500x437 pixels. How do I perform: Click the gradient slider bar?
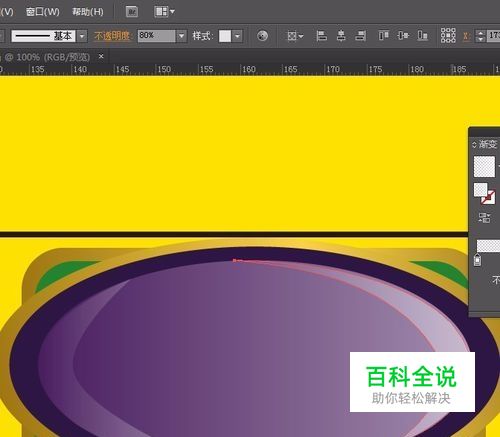(488, 246)
